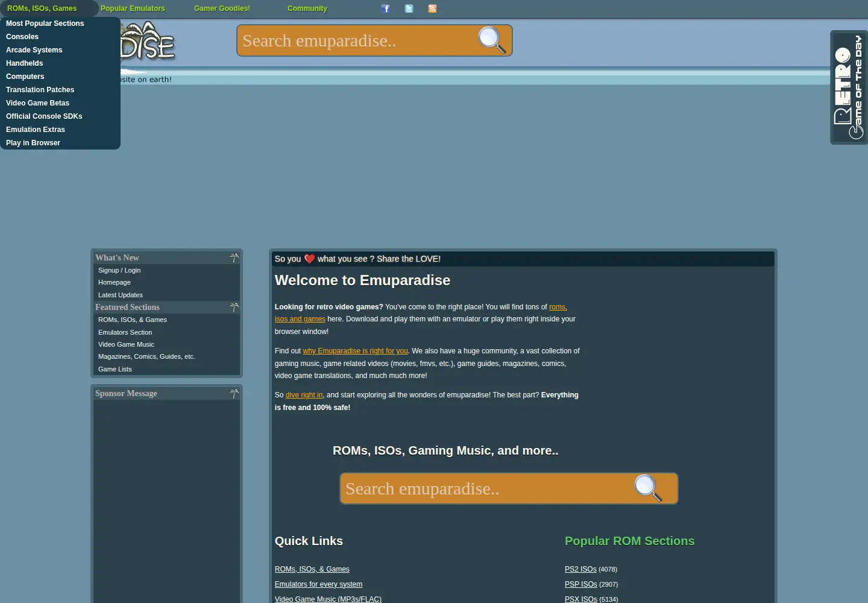Open the Signup / Login link
This screenshot has width=868, height=603.
point(119,270)
